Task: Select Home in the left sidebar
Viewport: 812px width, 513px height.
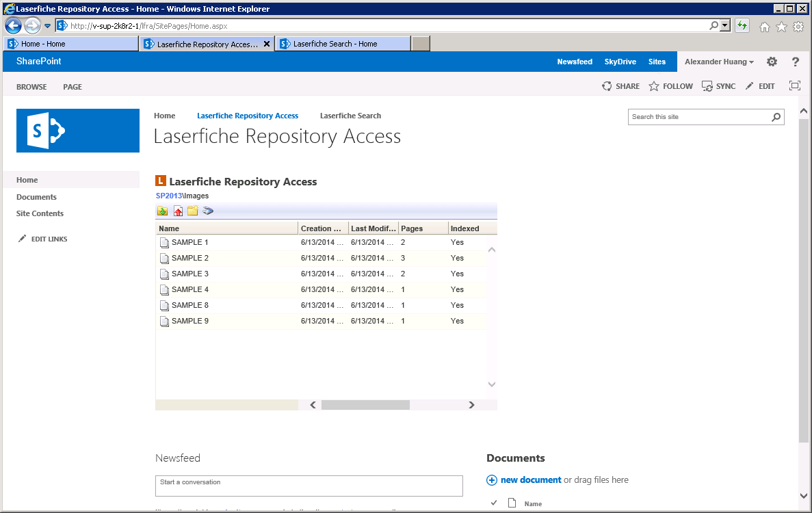Action: point(27,180)
